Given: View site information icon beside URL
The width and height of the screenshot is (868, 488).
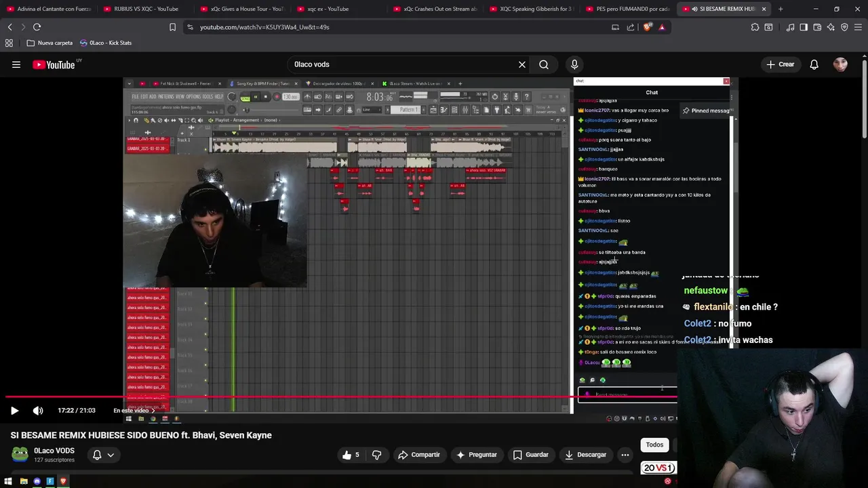Looking at the screenshot, I should coord(190,27).
